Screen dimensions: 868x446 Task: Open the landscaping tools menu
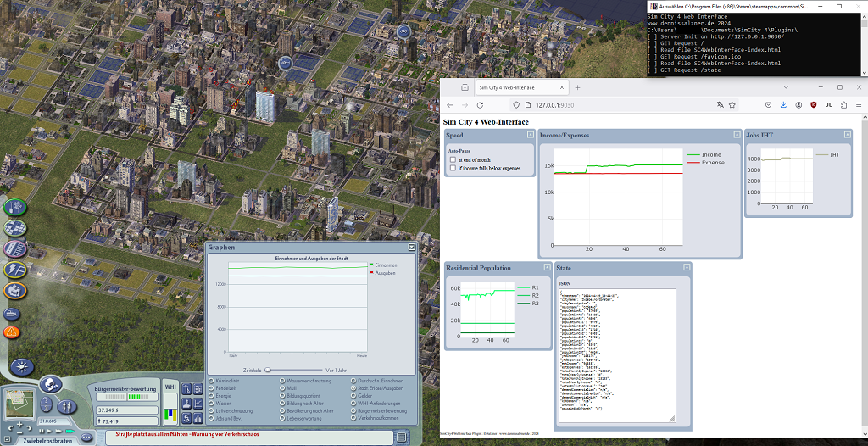15,207
